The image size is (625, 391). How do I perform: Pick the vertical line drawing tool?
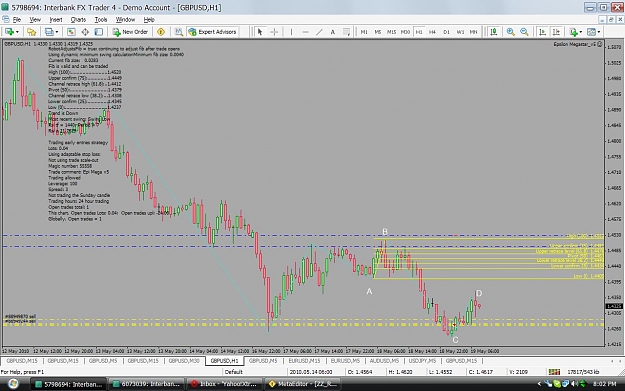[291, 32]
